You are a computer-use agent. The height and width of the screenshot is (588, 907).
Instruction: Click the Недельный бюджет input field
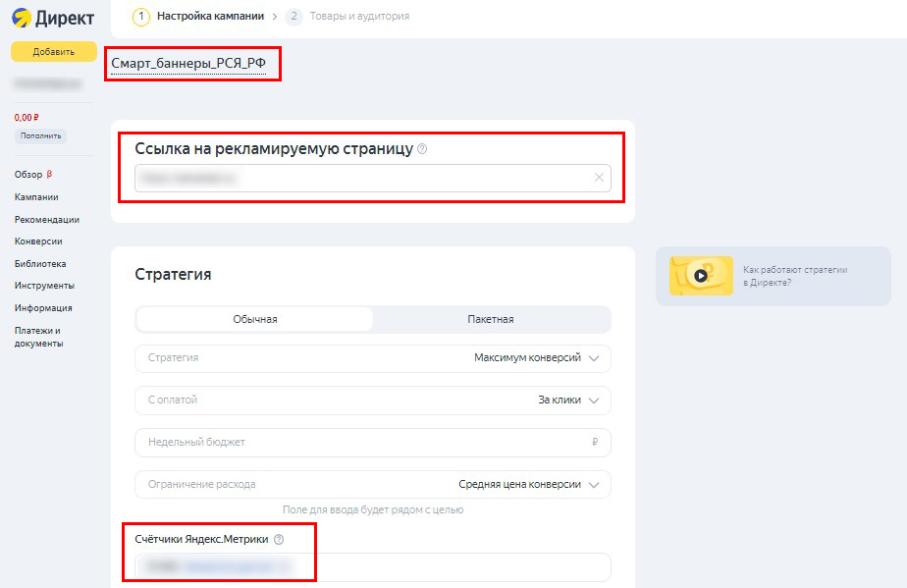(x=373, y=442)
